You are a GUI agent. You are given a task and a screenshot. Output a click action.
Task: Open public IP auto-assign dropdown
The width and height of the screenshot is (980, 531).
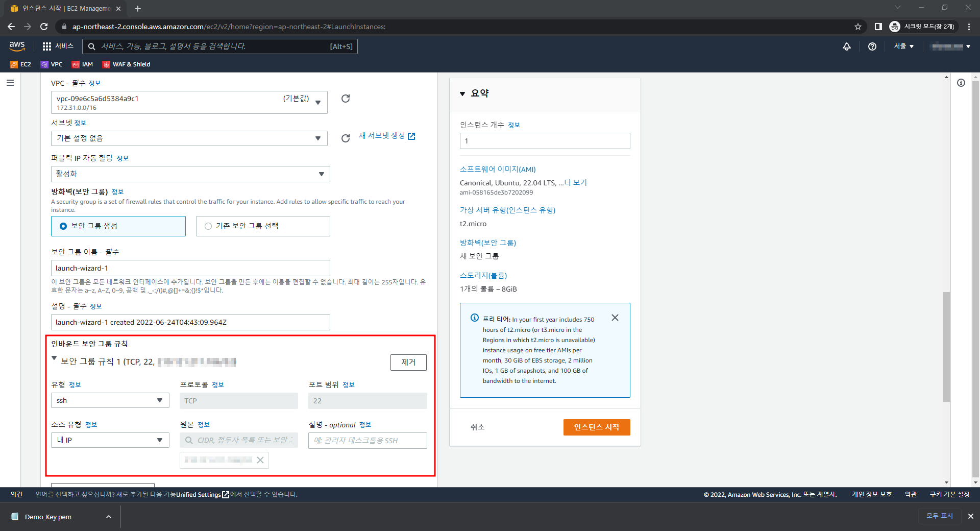coord(190,174)
